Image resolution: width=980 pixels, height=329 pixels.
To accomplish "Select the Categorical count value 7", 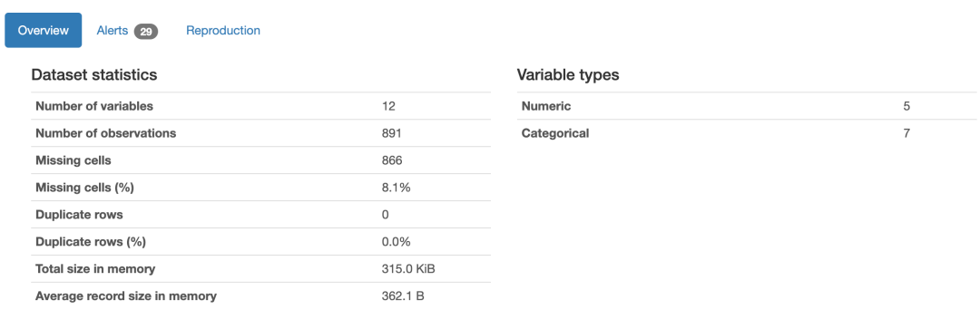I will (906, 133).
